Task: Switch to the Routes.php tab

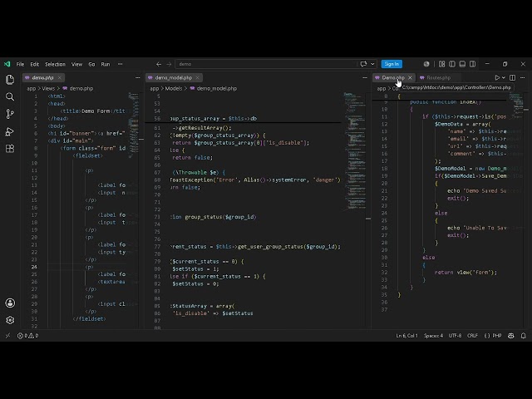Action: (x=438, y=77)
